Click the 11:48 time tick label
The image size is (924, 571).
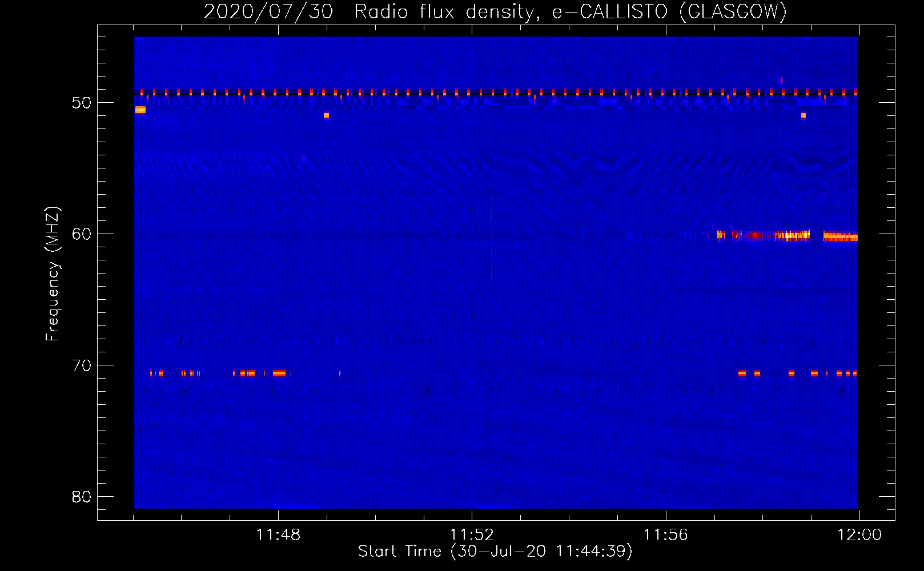pyautogui.click(x=278, y=535)
